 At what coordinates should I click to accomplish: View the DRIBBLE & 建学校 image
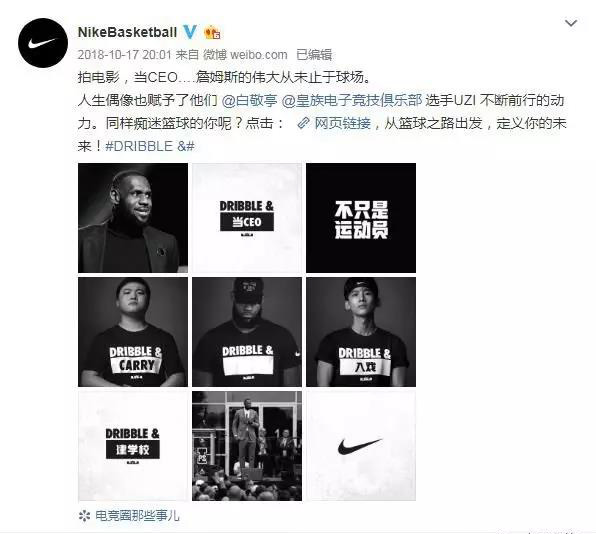[x=133, y=446]
